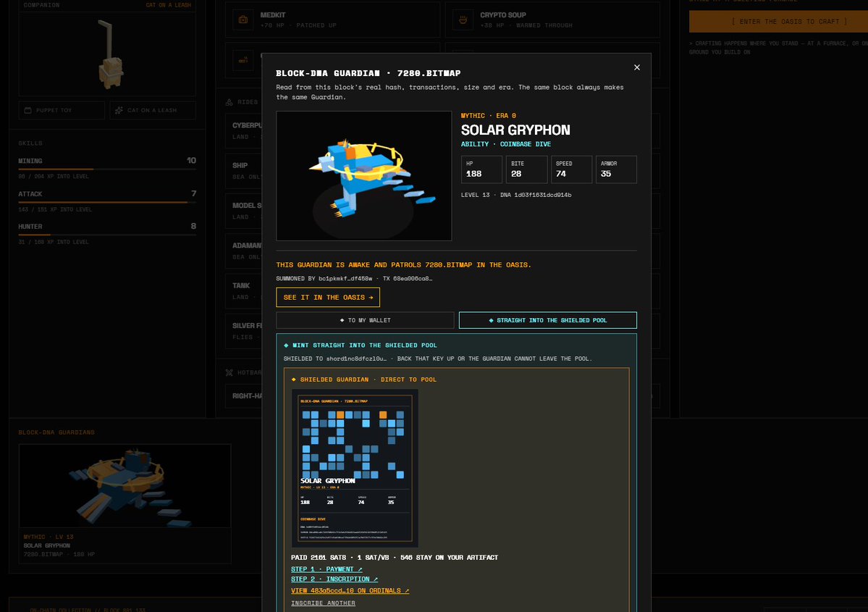Select Straight Into The Shielded Pool tab

coord(547,320)
